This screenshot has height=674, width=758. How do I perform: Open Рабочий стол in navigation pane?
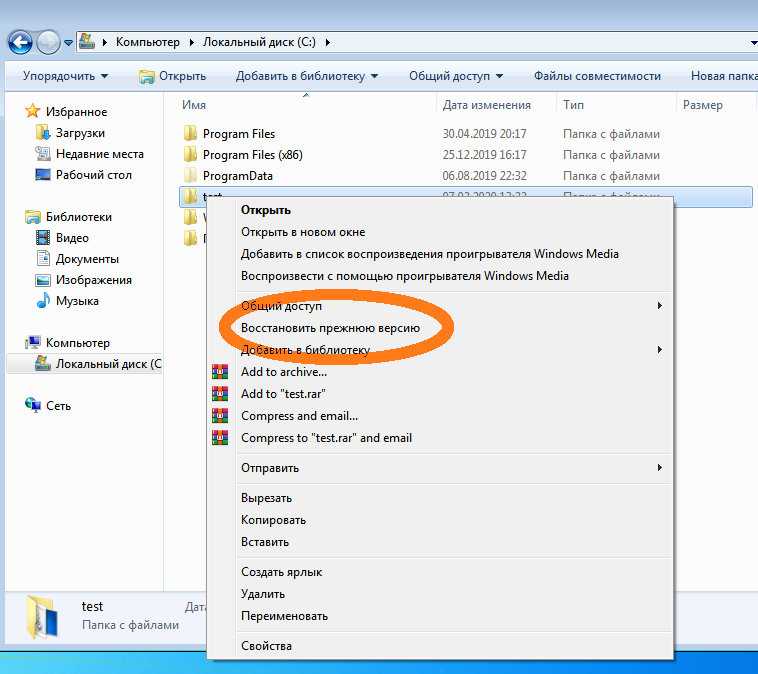(x=94, y=175)
